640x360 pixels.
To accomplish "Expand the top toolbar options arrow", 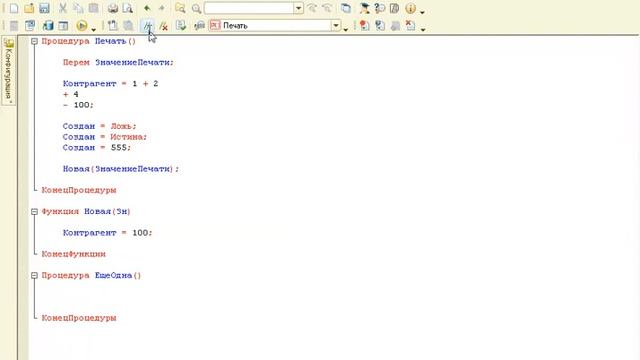I will [422, 12].
